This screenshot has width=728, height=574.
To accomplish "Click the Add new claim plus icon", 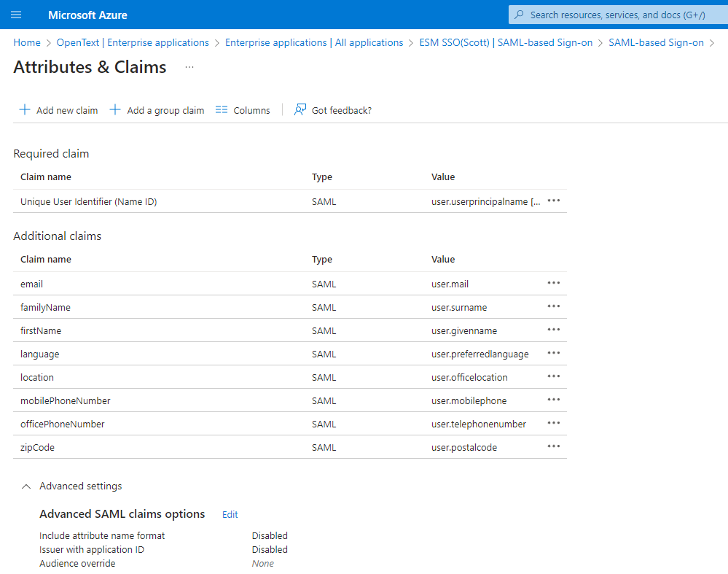I will coord(24,109).
